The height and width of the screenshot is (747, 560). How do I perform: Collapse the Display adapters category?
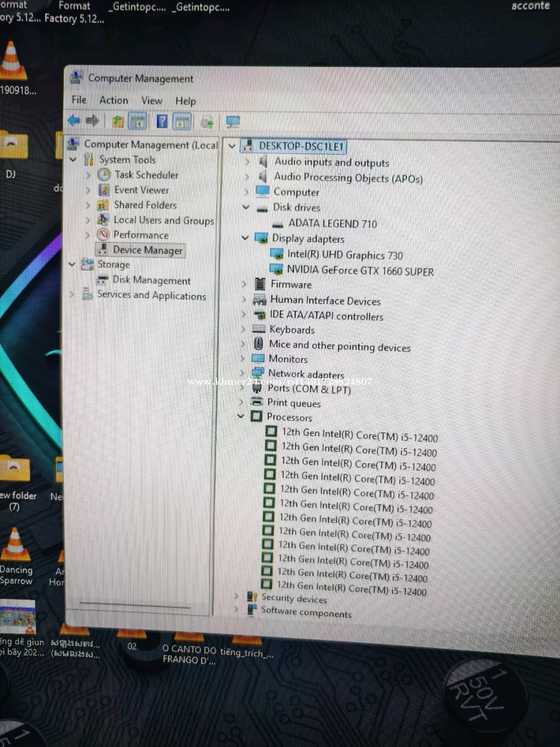245,238
